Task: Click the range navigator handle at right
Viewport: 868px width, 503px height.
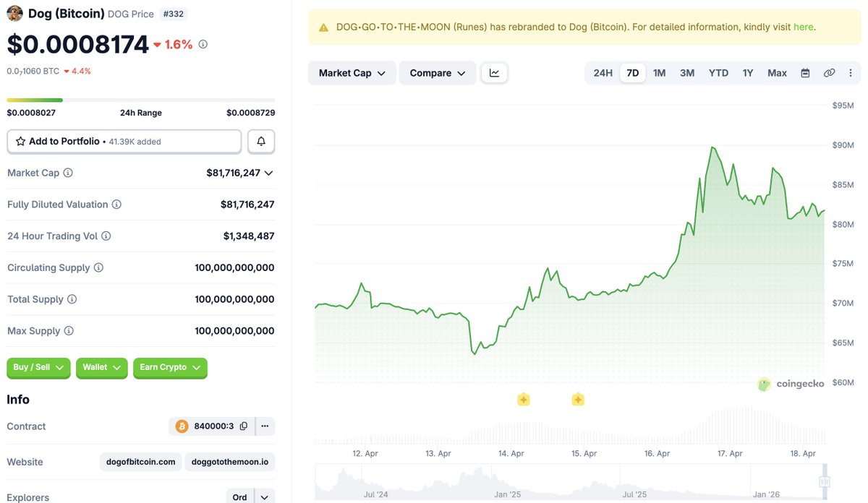Action: pyautogui.click(x=825, y=482)
